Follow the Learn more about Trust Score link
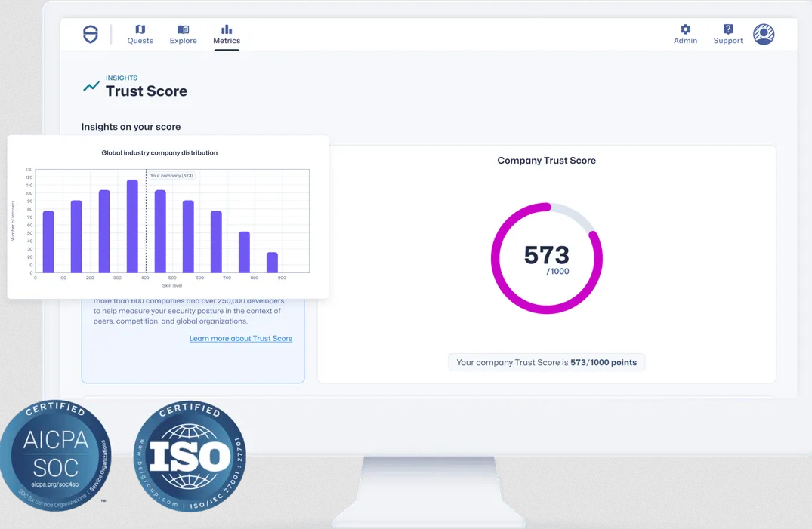This screenshot has height=529, width=812. pyautogui.click(x=241, y=339)
